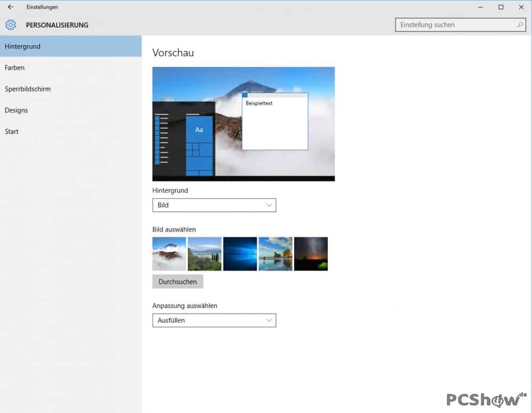
Task: Select the mountain above clouds wallpaper
Action: [169, 253]
